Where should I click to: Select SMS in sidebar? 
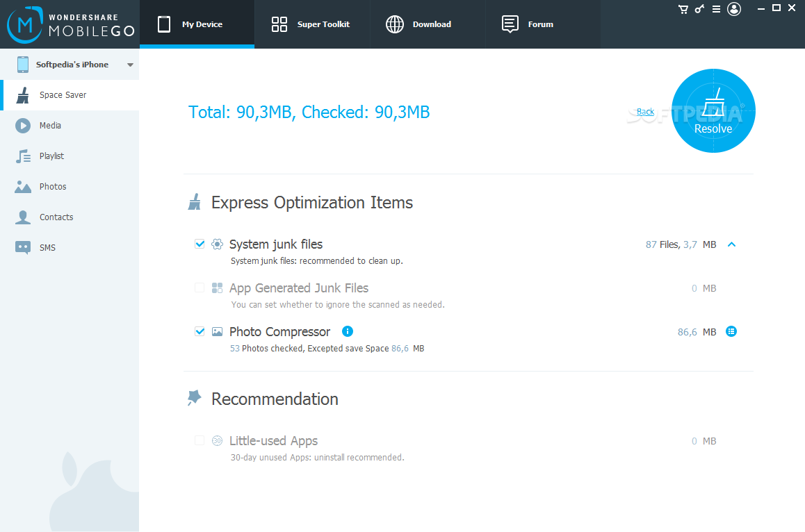tap(70, 248)
